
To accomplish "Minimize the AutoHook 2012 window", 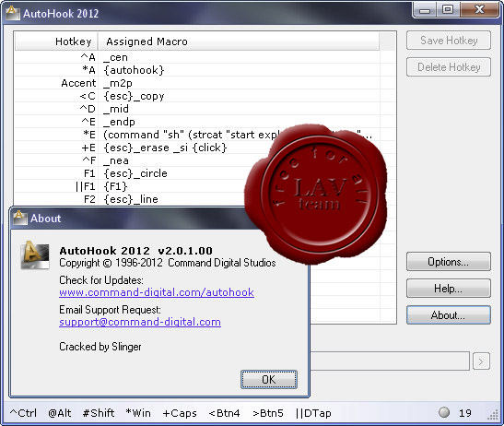I will pyautogui.click(x=425, y=10).
